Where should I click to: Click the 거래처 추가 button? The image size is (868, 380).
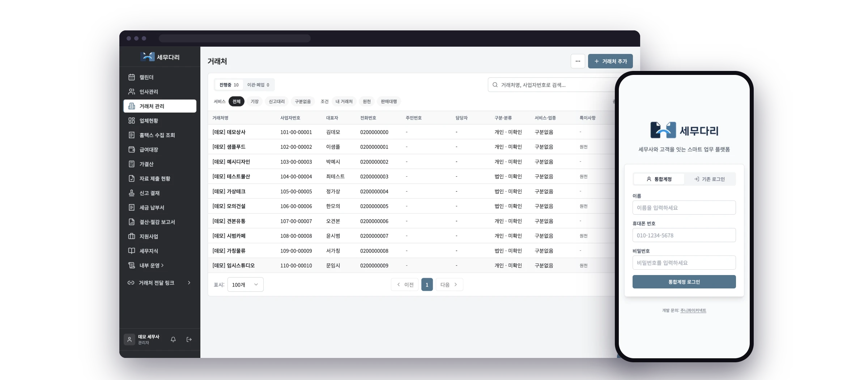tap(610, 61)
